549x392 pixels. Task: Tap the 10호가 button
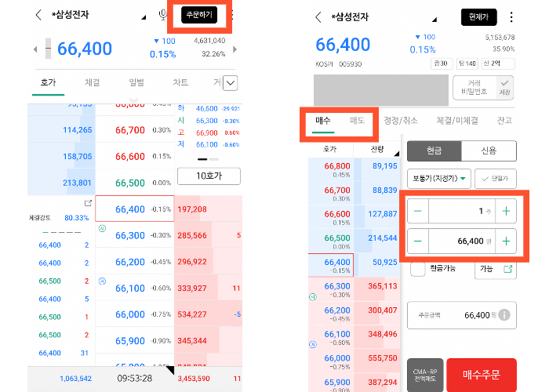[x=209, y=176]
